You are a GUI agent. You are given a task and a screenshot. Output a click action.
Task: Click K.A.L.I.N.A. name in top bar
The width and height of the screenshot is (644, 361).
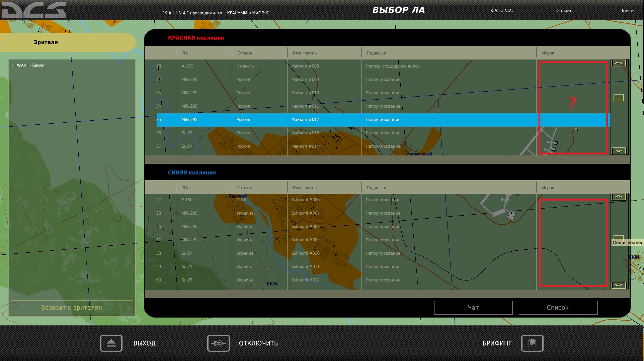(501, 11)
